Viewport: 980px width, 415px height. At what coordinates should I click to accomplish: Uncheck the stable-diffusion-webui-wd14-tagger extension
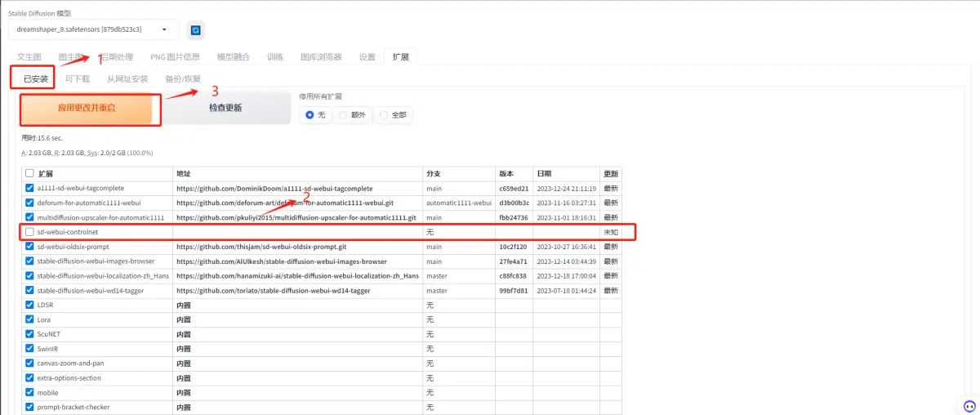coord(30,291)
